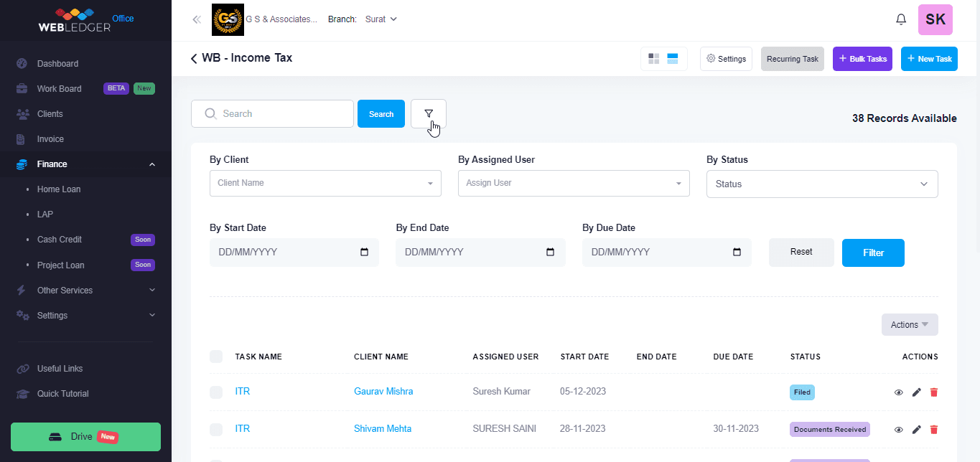
Task: Edit Gaurav Mishra ITR task pencil icon
Action: pos(916,392)
